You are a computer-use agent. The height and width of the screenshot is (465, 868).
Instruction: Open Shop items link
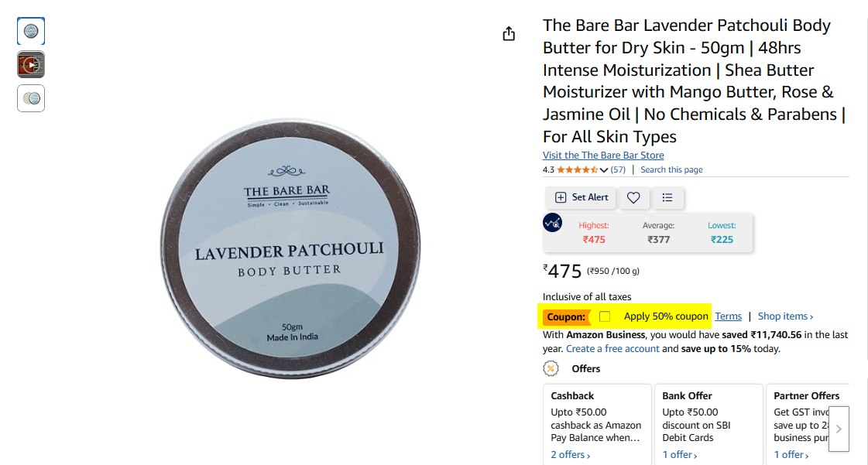tap(785, 316)
